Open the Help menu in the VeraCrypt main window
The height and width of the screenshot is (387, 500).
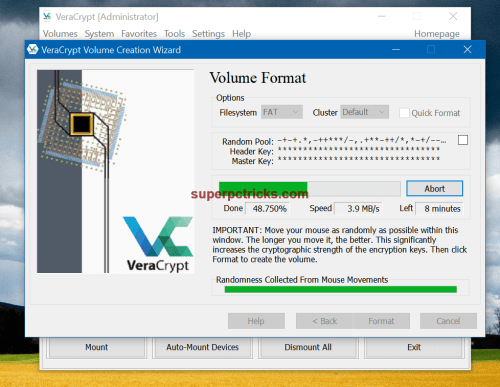tap(241, 34)
